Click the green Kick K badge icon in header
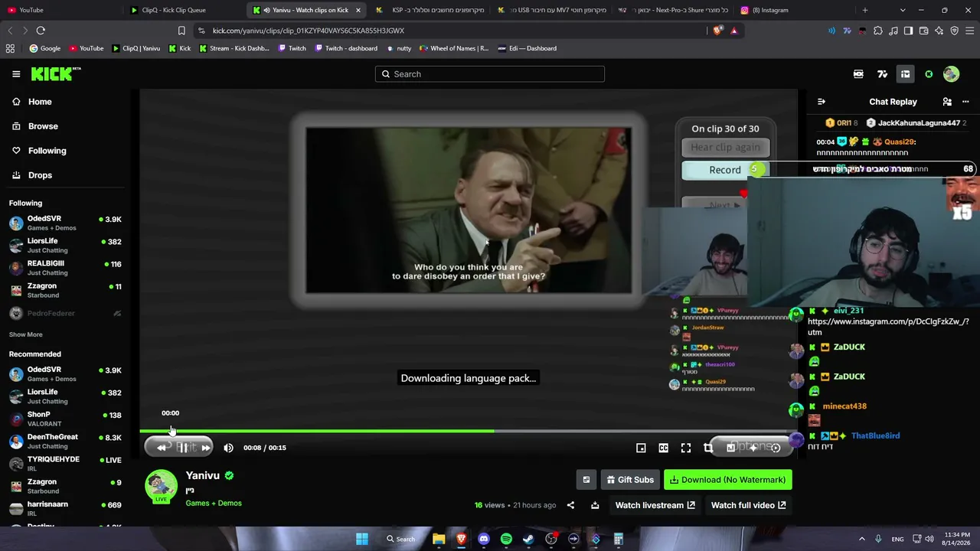This screenshot has height=551, width=980. [x=929, y=74]
